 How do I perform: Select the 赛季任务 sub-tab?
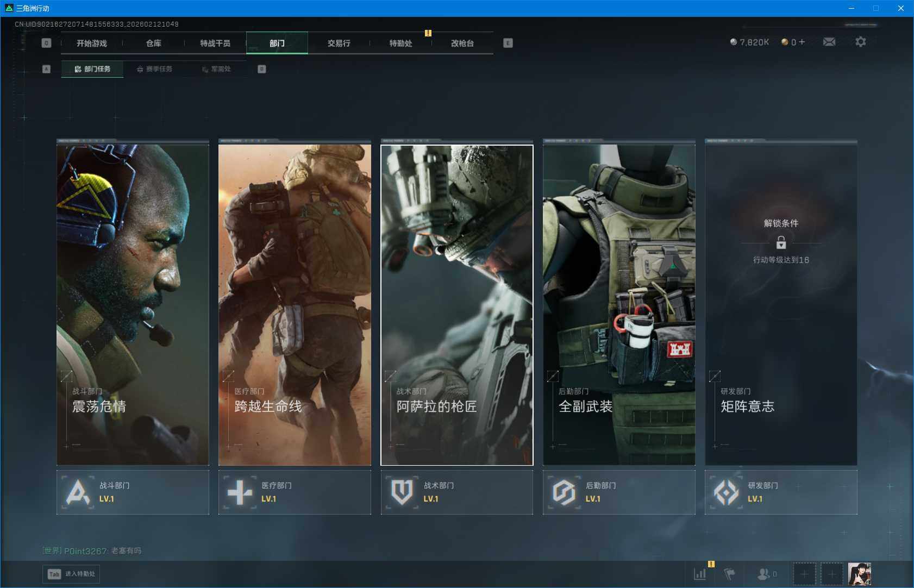tap(155, 69)
